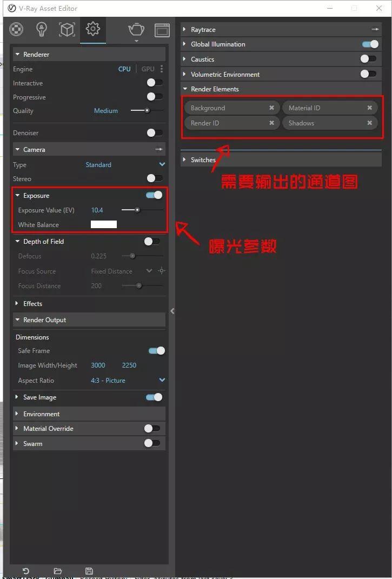Open the Materials tab icon
The height and width of the screenshot is (579, 392).
coord(16,29)
